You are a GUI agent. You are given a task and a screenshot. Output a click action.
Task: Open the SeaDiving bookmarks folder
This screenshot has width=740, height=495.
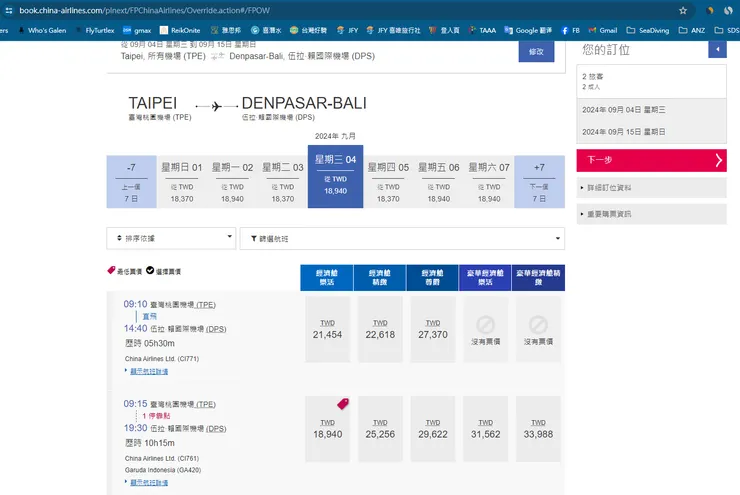tap(648, 30)
